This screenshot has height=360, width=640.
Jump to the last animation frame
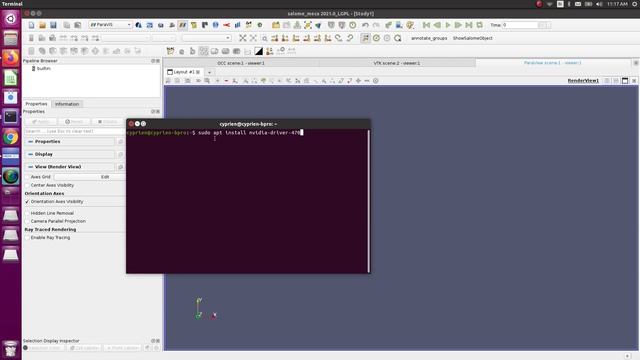(469, 25)
